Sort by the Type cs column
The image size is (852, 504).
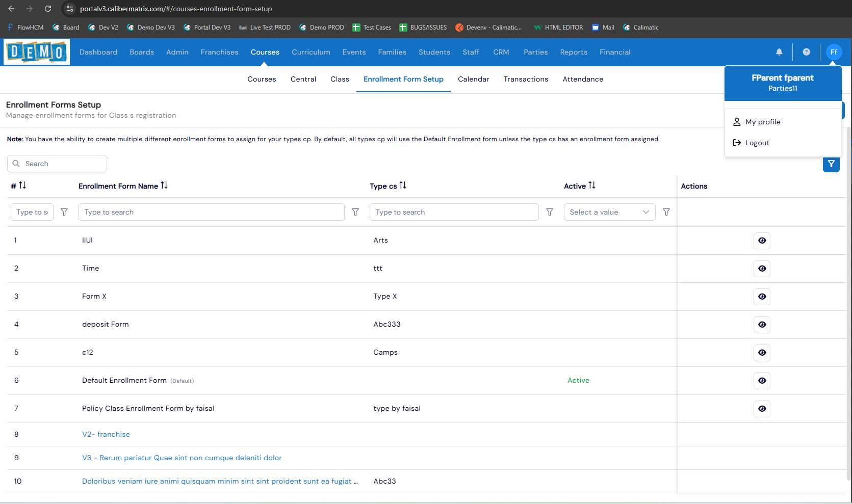[403, 185]
